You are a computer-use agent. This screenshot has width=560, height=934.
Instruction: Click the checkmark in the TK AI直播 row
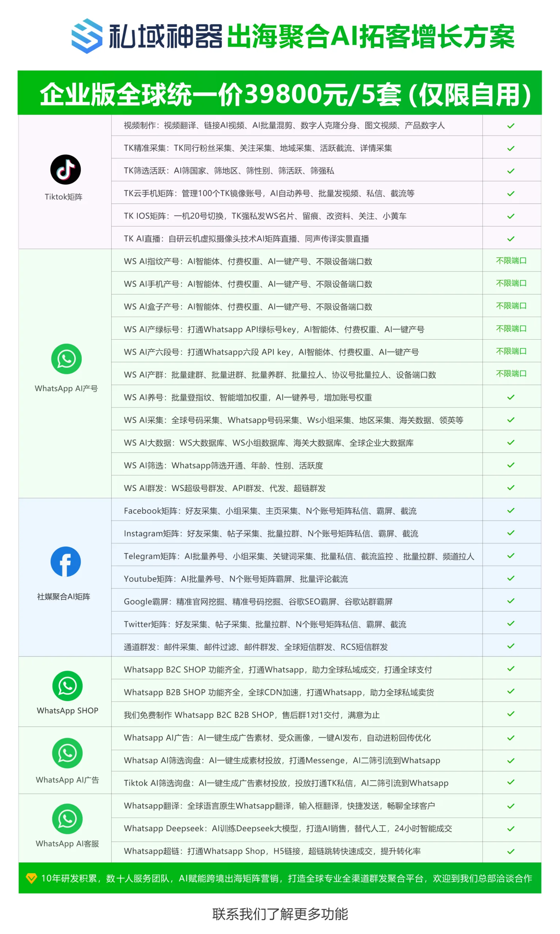511,239
